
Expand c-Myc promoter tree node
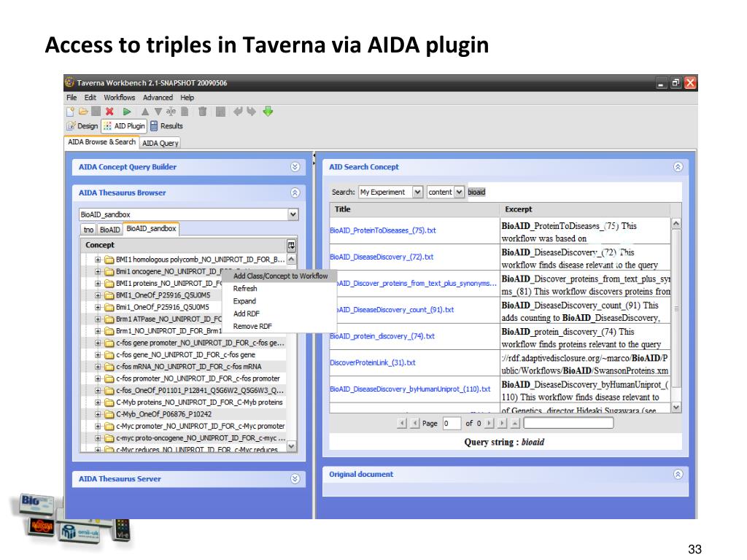pos(98,426)
